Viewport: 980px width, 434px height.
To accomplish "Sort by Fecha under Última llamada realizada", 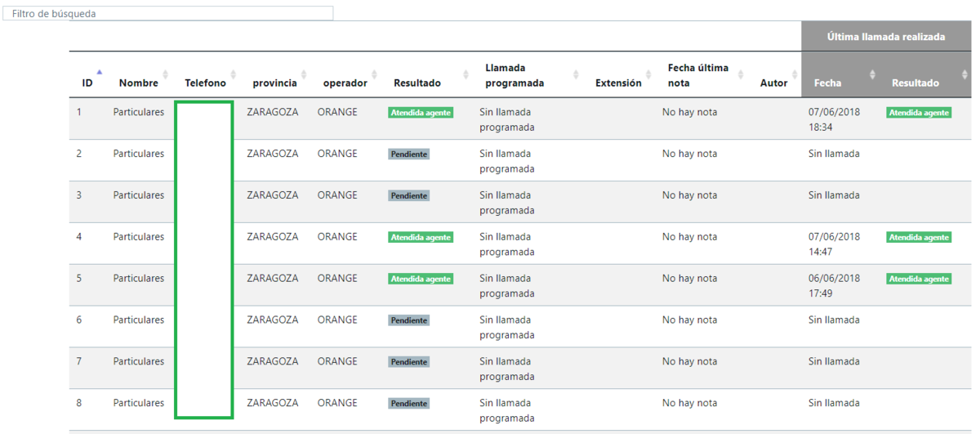I will click(872, 75).
